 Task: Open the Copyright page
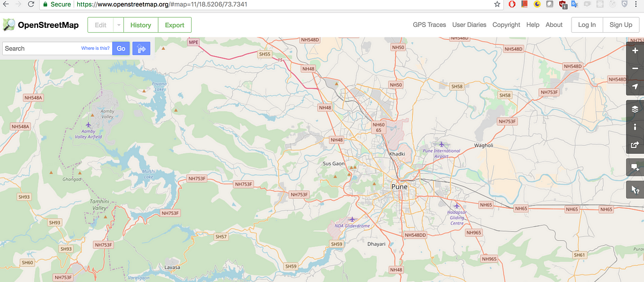pyautogui.click(x=506, y=25)
